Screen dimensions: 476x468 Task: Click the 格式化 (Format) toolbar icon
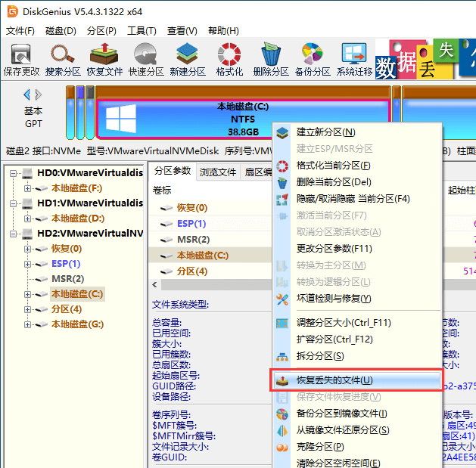coord(229,60)
